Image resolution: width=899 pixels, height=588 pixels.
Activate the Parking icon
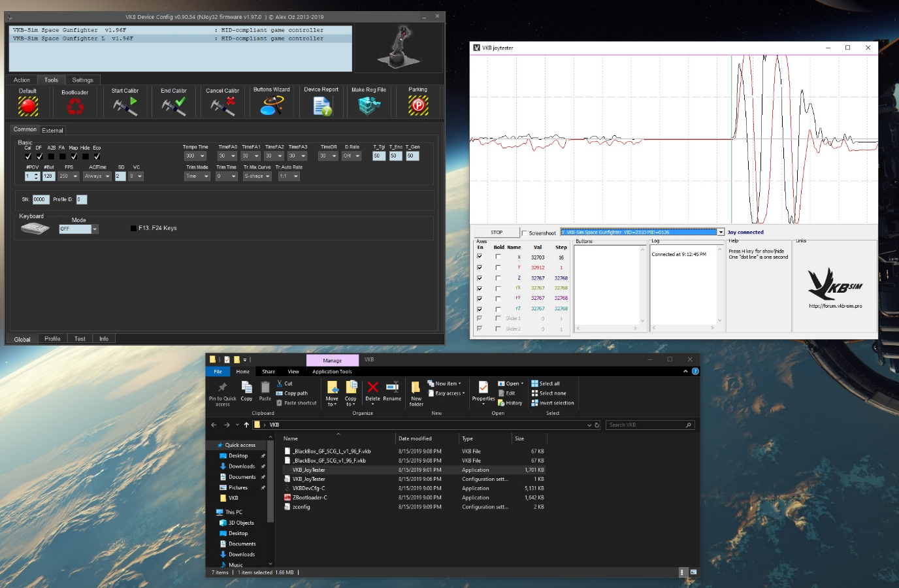point(418,105)
